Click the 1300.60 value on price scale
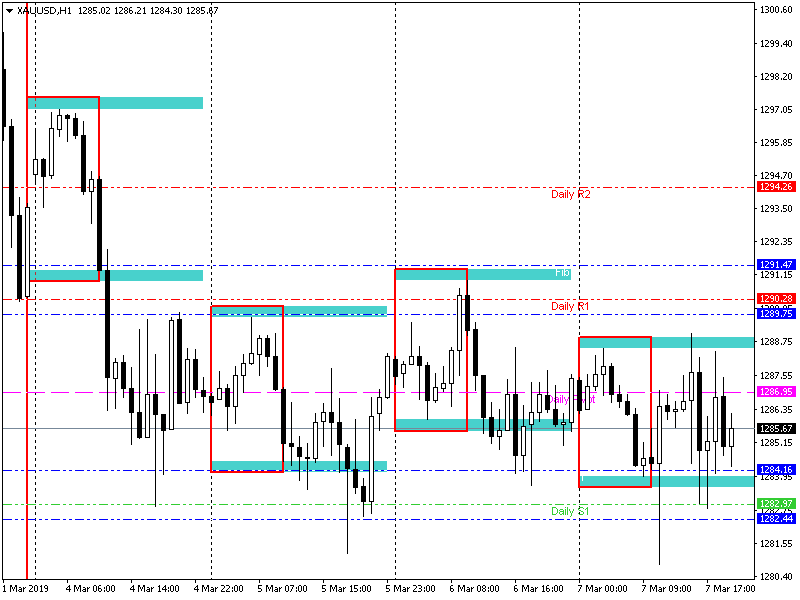The width and height of the screenshot is (800, 600). pos(776,10)
